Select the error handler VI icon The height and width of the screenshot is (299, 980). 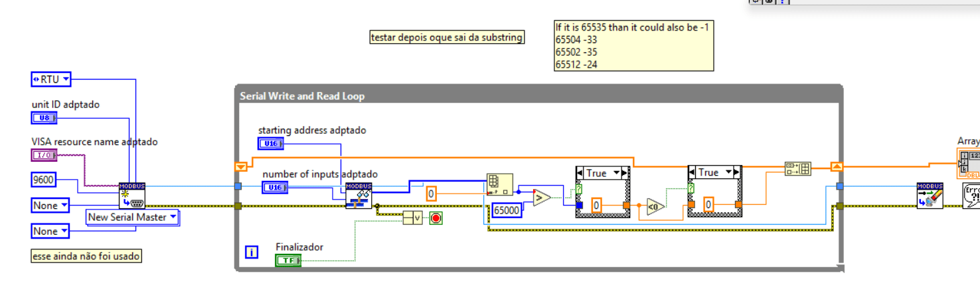pyautogui.click(x=971, y=196)
